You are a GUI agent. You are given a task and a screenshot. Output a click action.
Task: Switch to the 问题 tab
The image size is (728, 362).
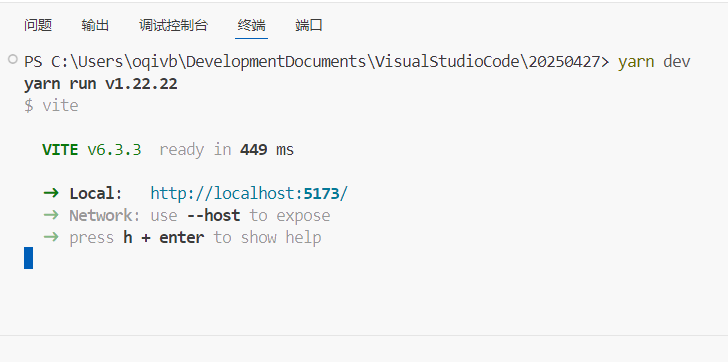(38, 25)
